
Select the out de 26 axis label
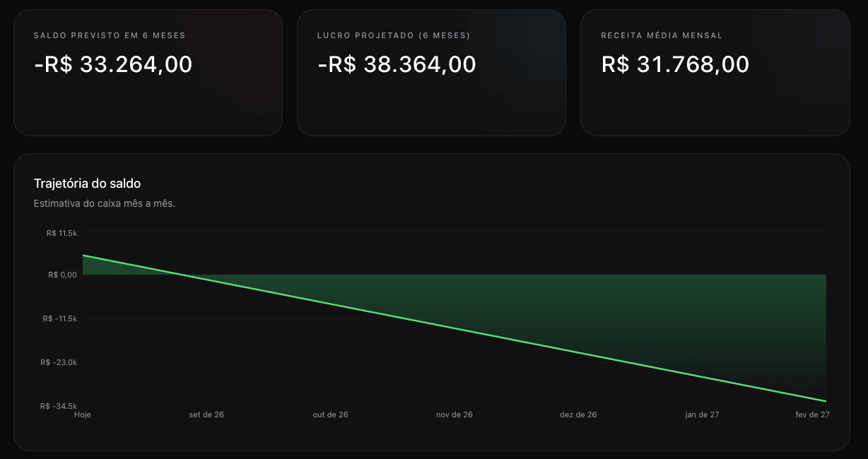pos(330,415)
